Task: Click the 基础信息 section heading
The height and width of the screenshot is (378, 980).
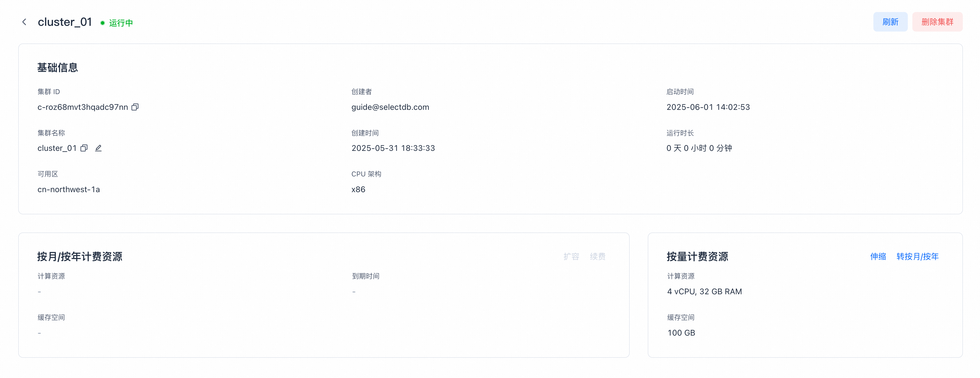Action: pos(57,68)
